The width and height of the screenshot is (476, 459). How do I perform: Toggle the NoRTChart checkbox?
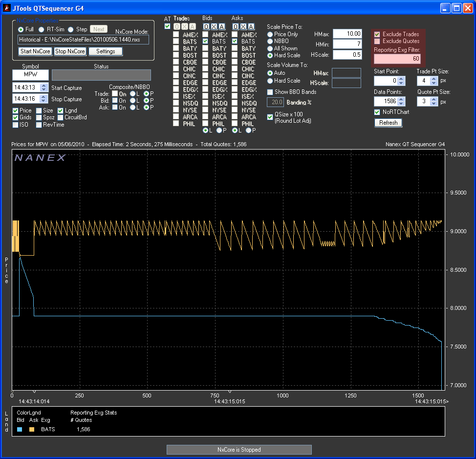pyautogui.click(x=377, y=112)
